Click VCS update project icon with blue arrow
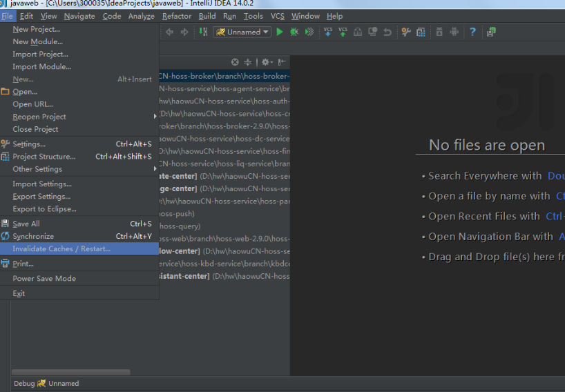565x392 pixels. click(328, 32)
